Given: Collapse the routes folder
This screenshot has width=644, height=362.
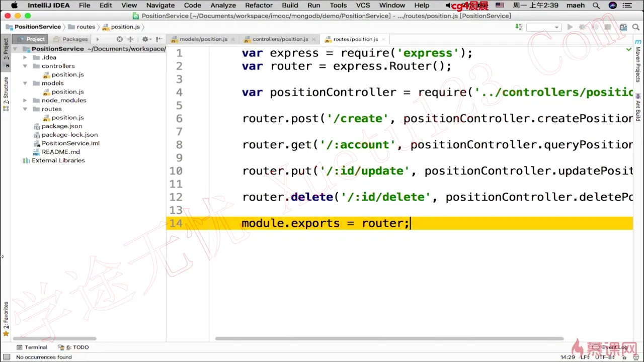Looking at the screenshot, I should (25, 109).
